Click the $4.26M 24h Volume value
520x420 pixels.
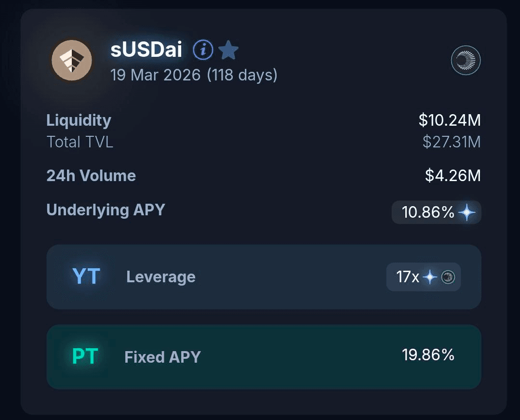(x=453, y=175)
